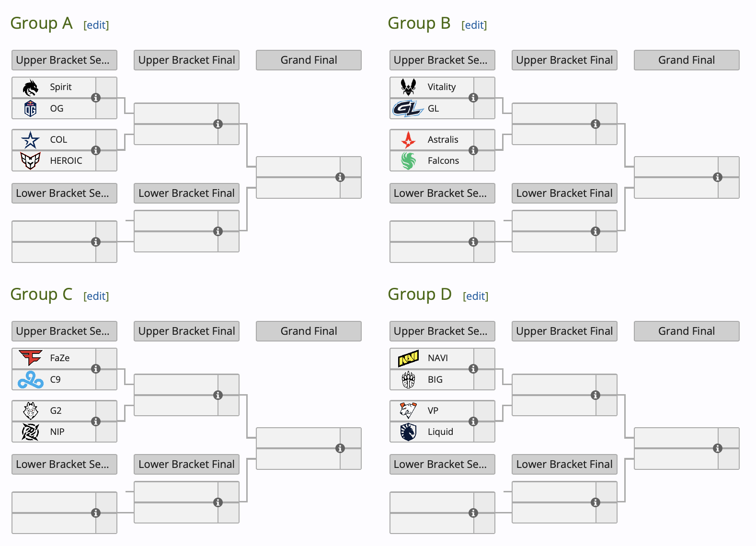Viewport: 756px width, 546px height.
Task: Click the FaZe logo in Group C
Action: point(31,358)
